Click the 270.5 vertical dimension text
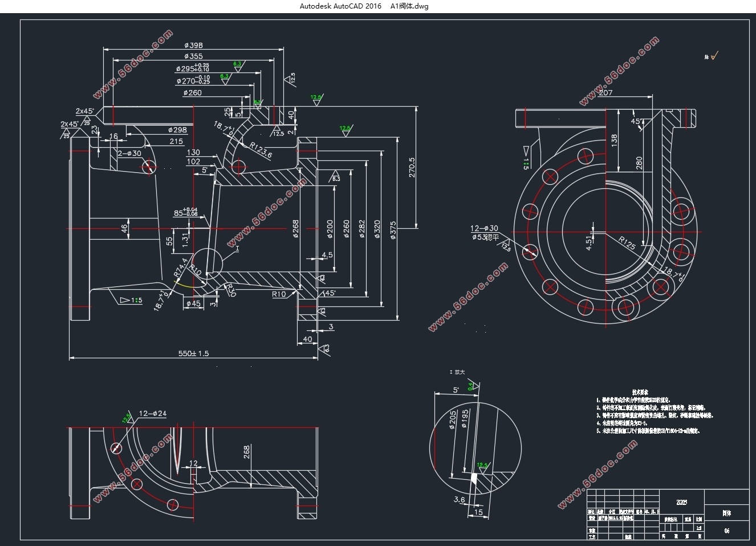This screenshot has width=756, height=546. 412,167
